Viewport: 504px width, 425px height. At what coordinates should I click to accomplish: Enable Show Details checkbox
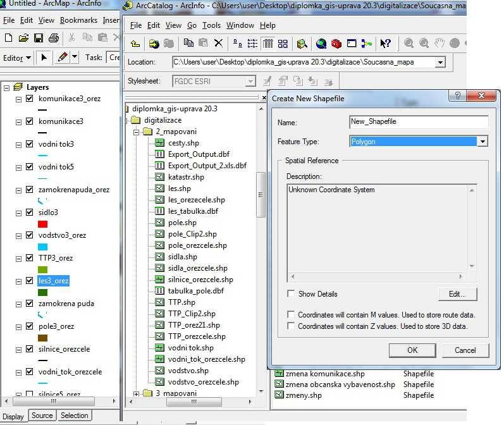[x=291, y=293]
